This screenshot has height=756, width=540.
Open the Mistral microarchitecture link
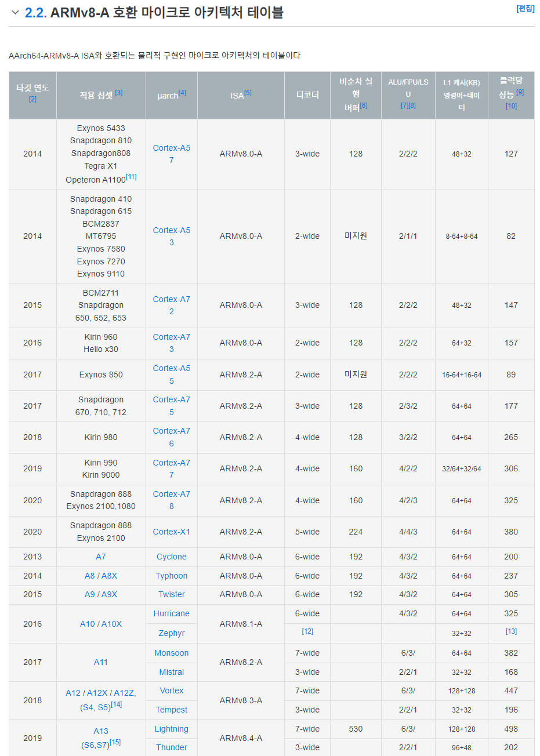pyautogui.click(x=172, y=672)
